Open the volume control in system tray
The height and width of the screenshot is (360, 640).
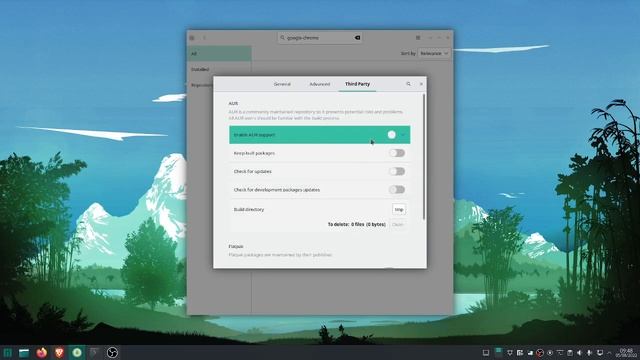pyautogui.click(x=579, y=353)
